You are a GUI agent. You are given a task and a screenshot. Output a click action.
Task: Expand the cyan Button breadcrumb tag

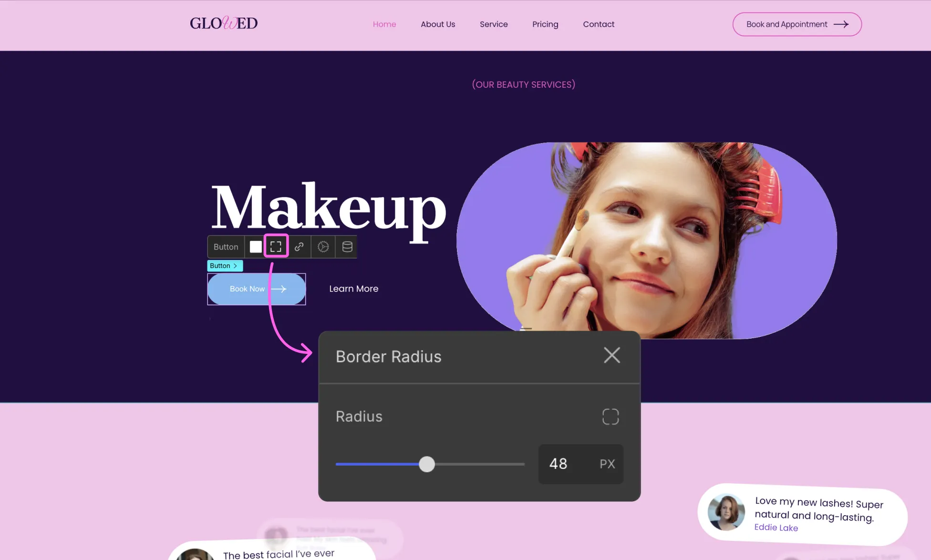(225, 266)
